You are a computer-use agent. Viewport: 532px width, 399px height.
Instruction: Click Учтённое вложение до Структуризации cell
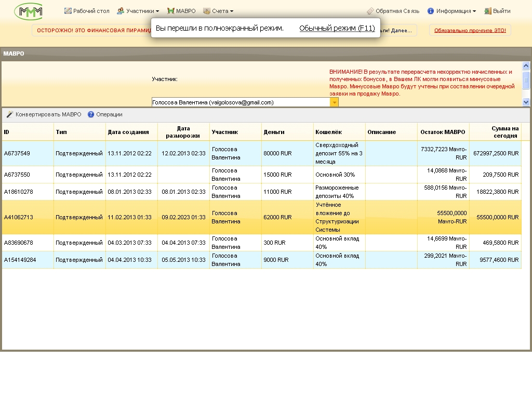(339, 217)
